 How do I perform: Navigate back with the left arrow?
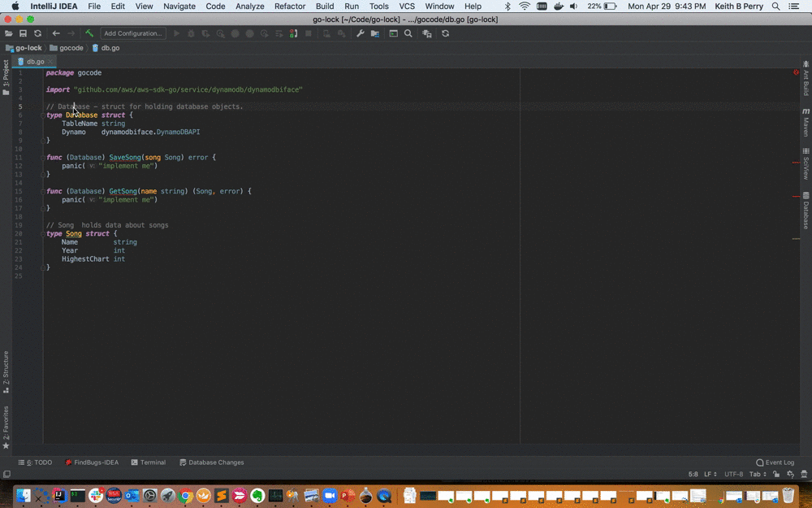tap(56, 33)
